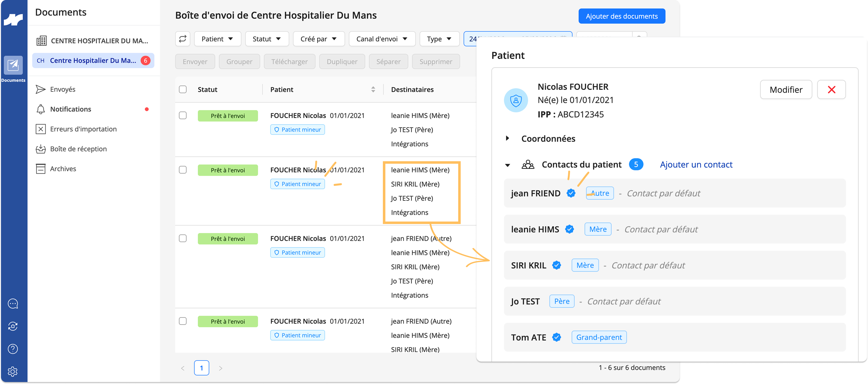Image resolution: width=868 pixels, height=384 pixels.
Task: Click the Envoyés paper plane icon
Action: (x=41, y=89)
